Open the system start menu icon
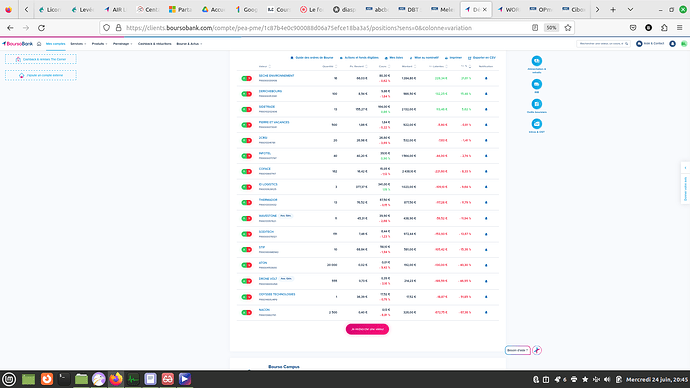This screenshot has width=690, height=388. tap(9, 379)
